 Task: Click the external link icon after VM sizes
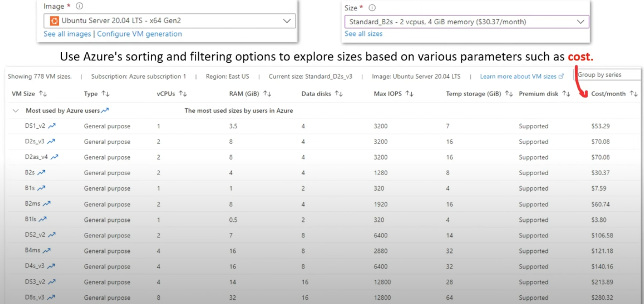(x=561, y=76)
